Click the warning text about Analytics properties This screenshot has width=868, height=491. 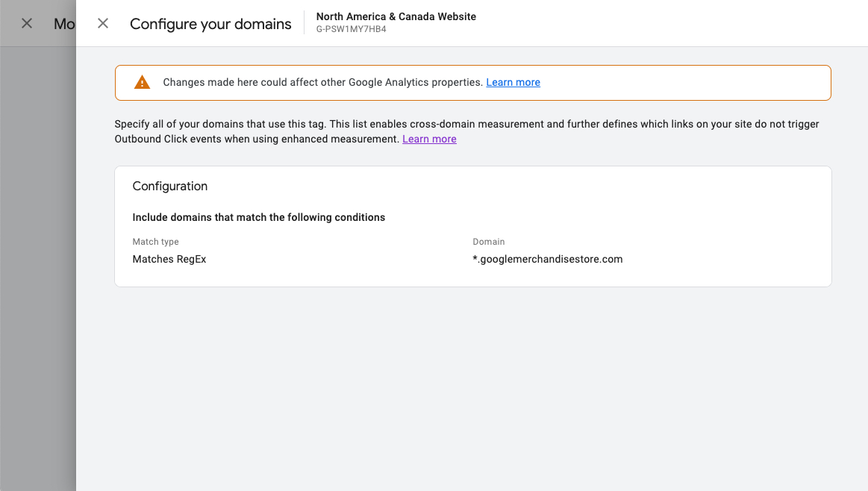coord(322,82)
